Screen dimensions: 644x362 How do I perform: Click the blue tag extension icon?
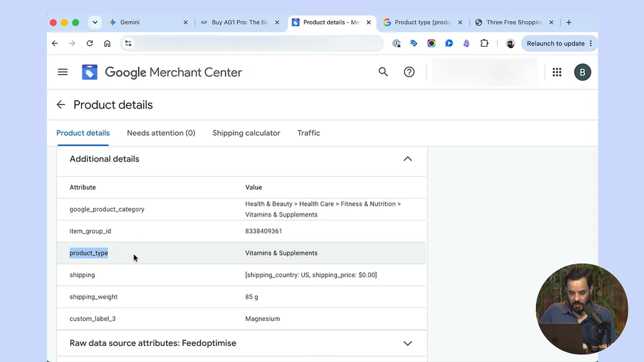[x=414, y=43]
